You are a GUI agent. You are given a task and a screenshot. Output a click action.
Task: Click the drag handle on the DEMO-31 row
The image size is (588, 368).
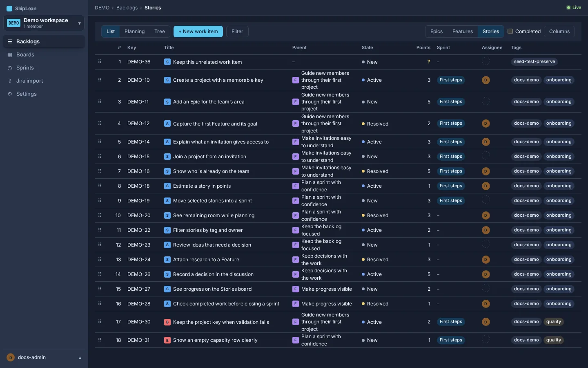100,340
